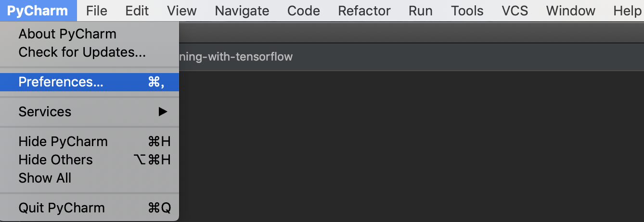This screenshot has height=222, width=644.
Task: Choose Hide PyCharm menu entry
Action: (90, 142)
